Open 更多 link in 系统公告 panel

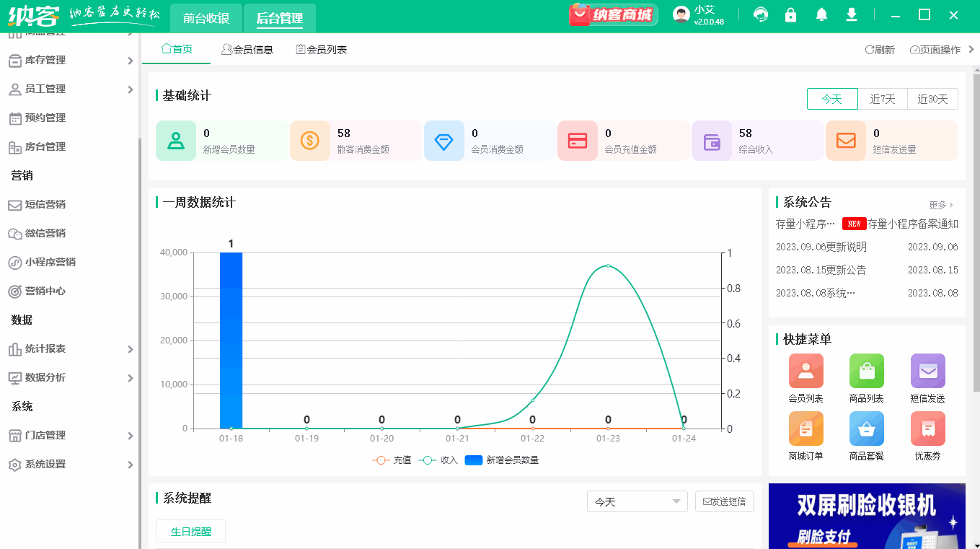coord(940,205)
